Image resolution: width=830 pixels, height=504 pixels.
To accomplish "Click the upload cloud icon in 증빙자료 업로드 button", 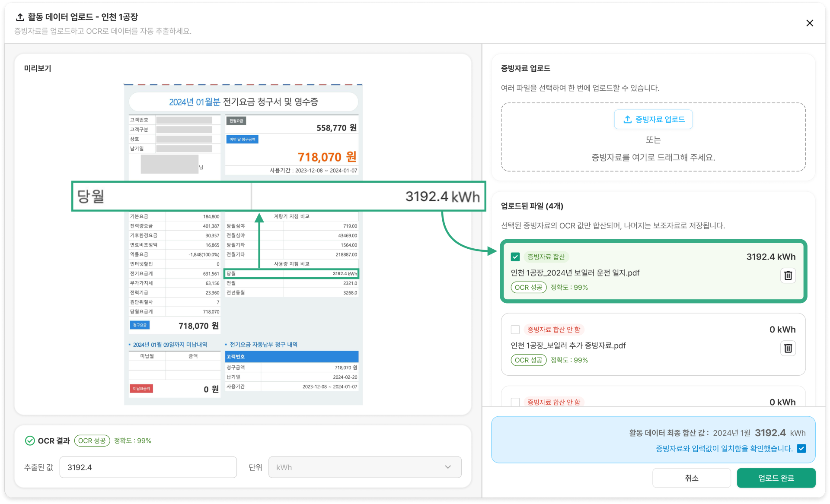I will pyautogui.click(x=627, y=120).
